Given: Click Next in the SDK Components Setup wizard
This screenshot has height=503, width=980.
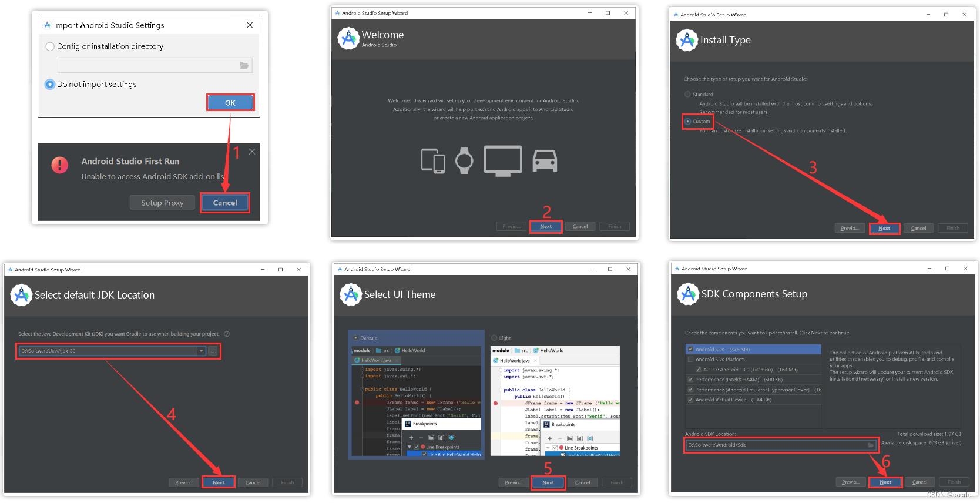Looking at the screenshot, I should coord(885,482).
